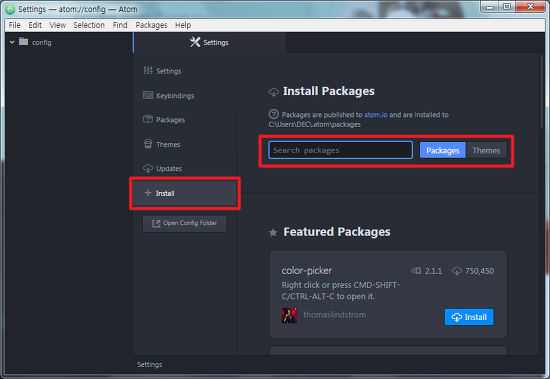
Task: Click the Featured Packages heading
Action: tap(337, 232)
